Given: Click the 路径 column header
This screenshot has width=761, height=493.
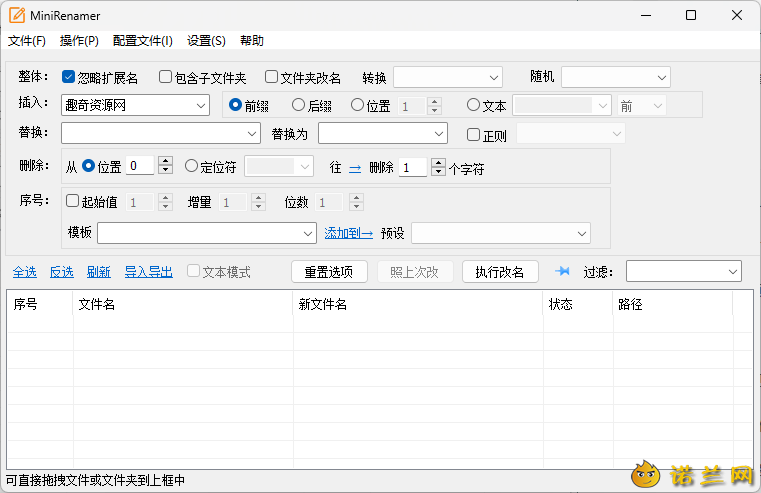Looking at the screenshot, I should [x=673, y=304].
